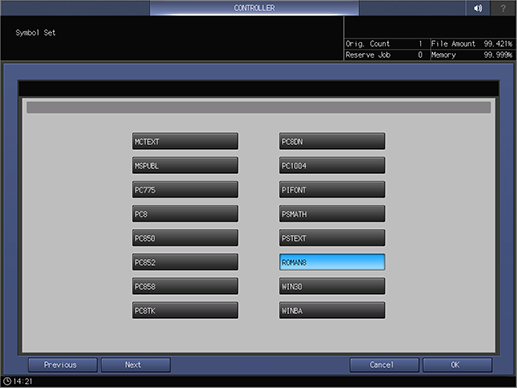Choose PC775 symbol set
This screenshot has width=517, height=388.
click(185, 190)
